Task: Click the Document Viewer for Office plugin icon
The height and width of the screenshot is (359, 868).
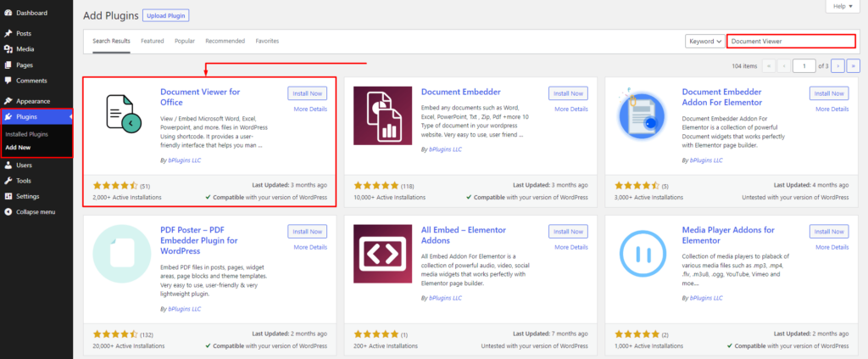Action: [x=122, y=115]
